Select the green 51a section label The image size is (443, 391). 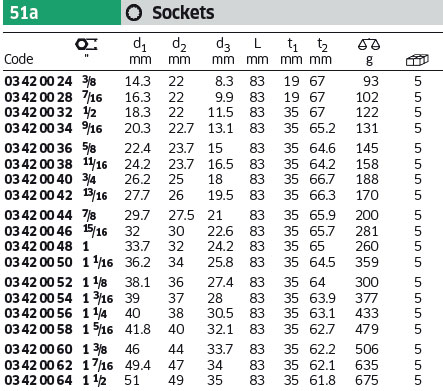pos(62,13)
